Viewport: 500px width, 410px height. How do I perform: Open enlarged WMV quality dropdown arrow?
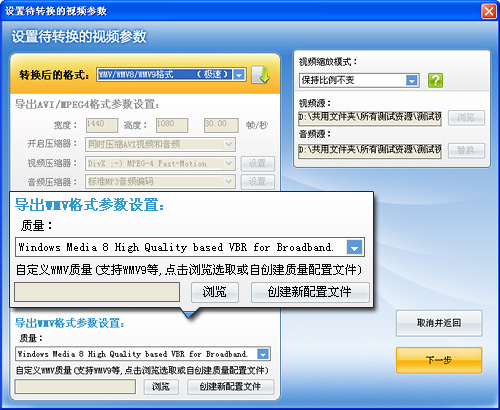pos(354,247)
